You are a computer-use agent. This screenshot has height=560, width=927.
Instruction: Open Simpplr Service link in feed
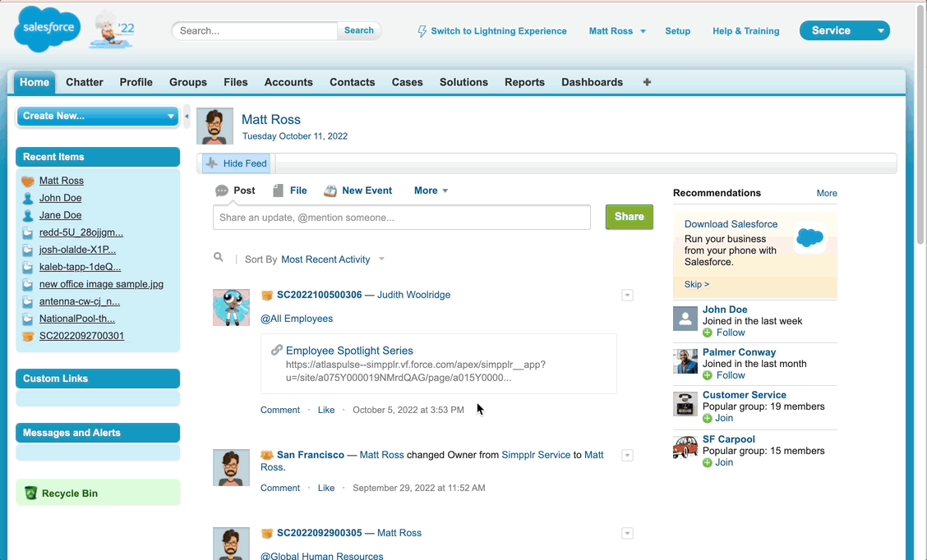pyautogui.click(x=536, y=455)
